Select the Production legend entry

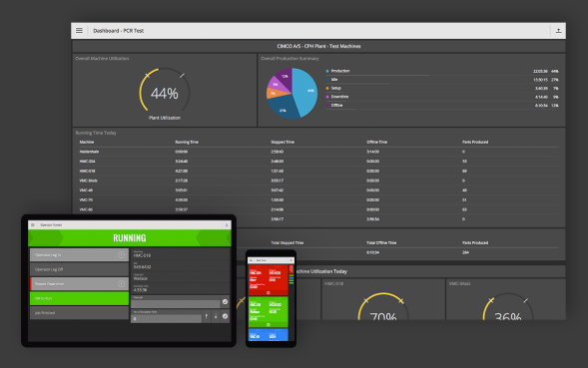[x=337, y=71]
